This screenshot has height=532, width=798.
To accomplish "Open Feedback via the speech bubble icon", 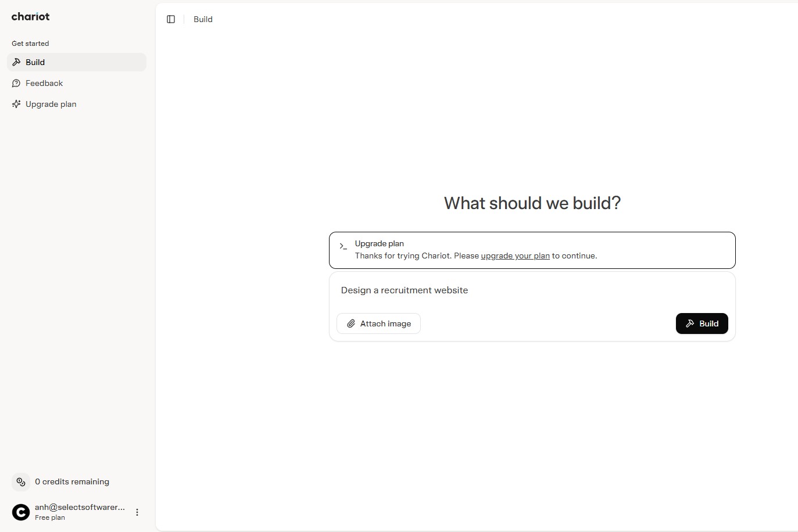I will pos(16,83).
